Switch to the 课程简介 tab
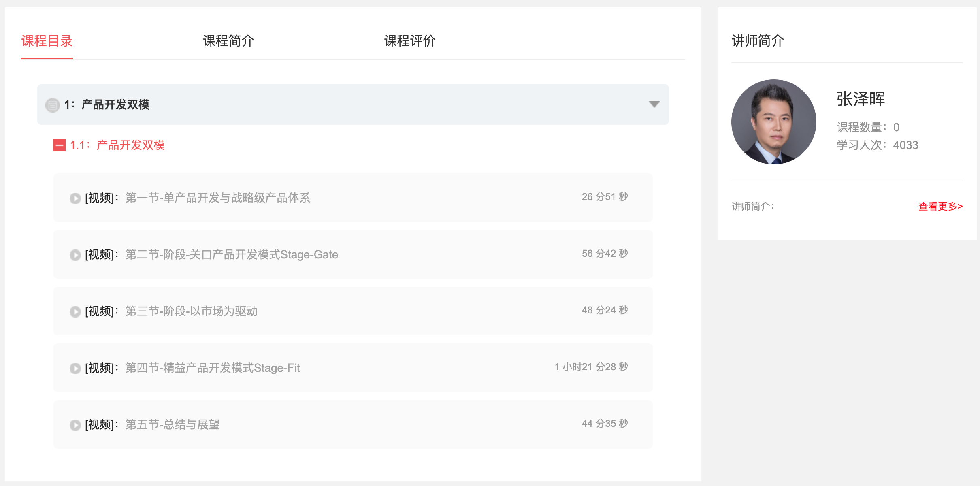This screenshot has height=486, width=980. [x=228, y=41]
